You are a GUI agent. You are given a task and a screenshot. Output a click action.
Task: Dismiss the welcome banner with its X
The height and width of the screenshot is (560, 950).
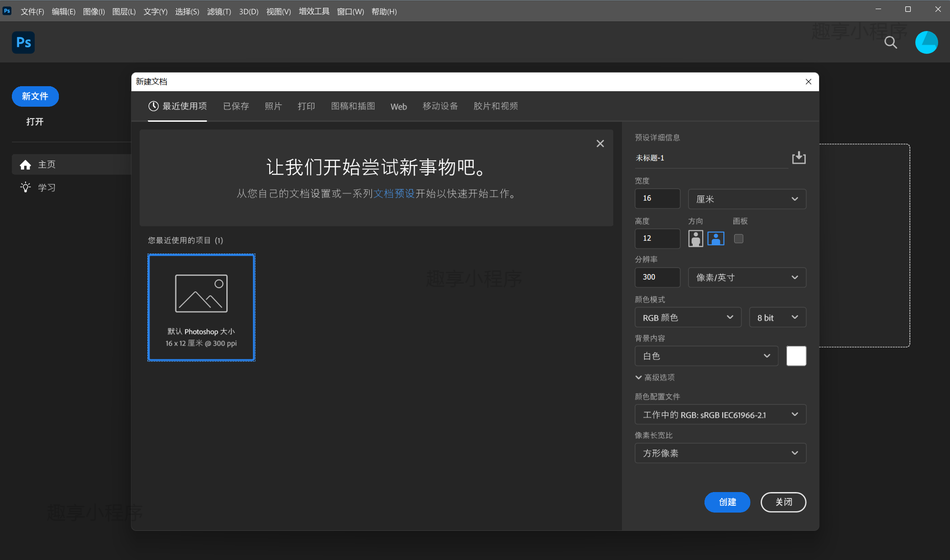pyautogui.click(x=600, y=144)
